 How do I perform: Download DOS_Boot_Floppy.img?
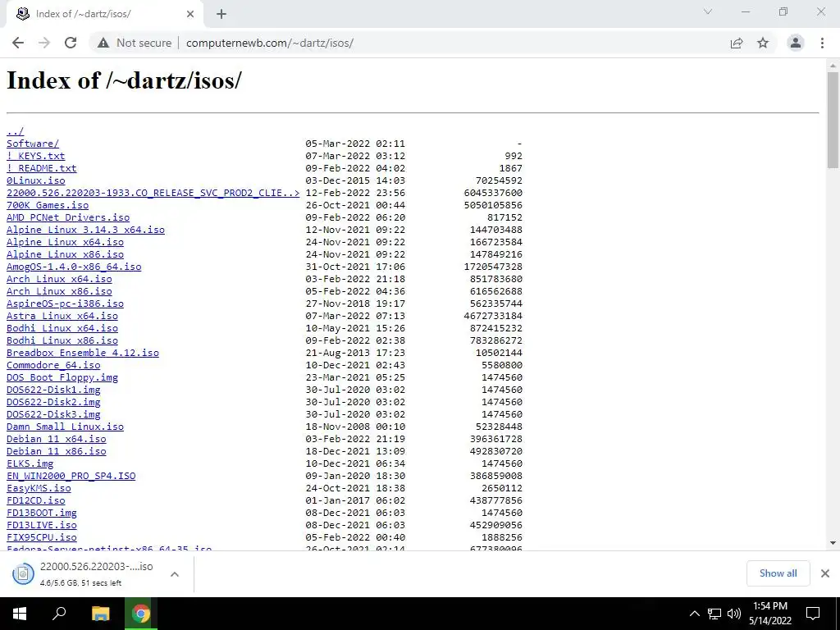pos(62,377)
